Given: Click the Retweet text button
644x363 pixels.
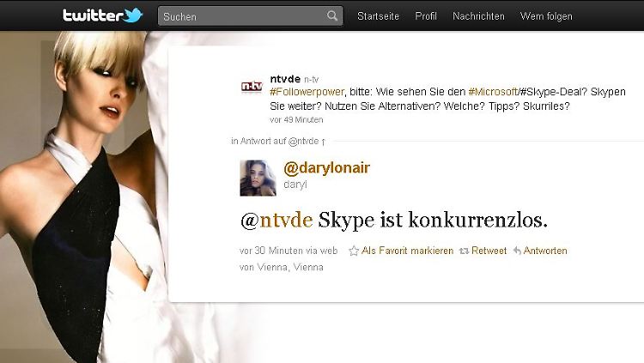Looking at the screenshot, I should (489, 251).
